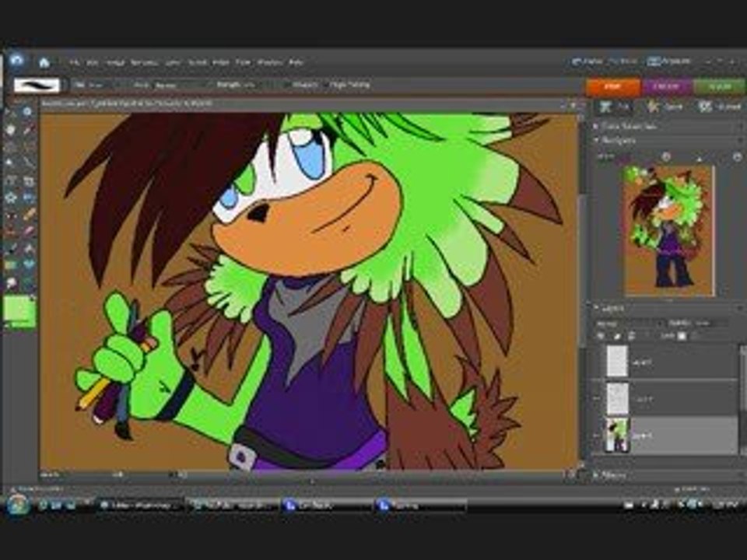Switch to the purple Create tab
Image resolution: width=747 pixels, height=560 pixels.
(665, 86)
